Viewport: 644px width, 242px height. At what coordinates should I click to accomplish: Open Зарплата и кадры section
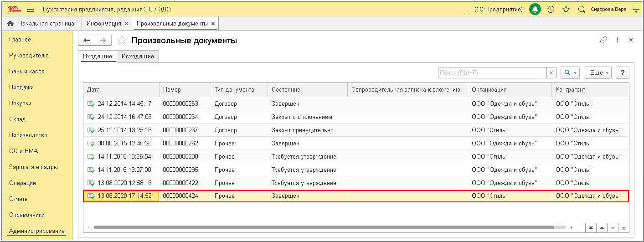[x=33, y=167]
